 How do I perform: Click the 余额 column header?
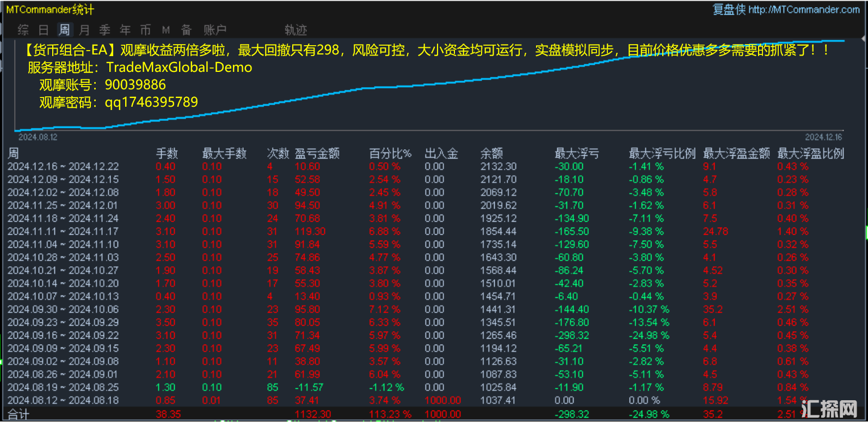[x=491, y=154]
